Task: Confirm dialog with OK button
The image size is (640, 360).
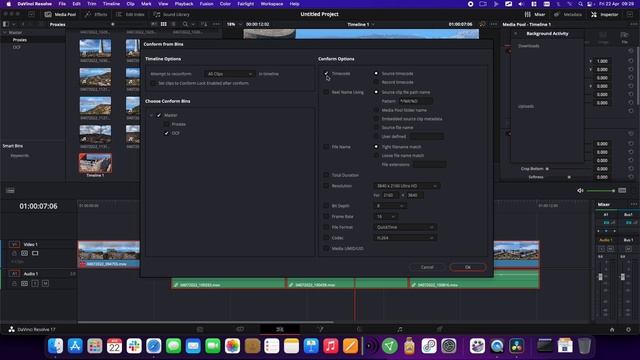Action: pos(468,267)
